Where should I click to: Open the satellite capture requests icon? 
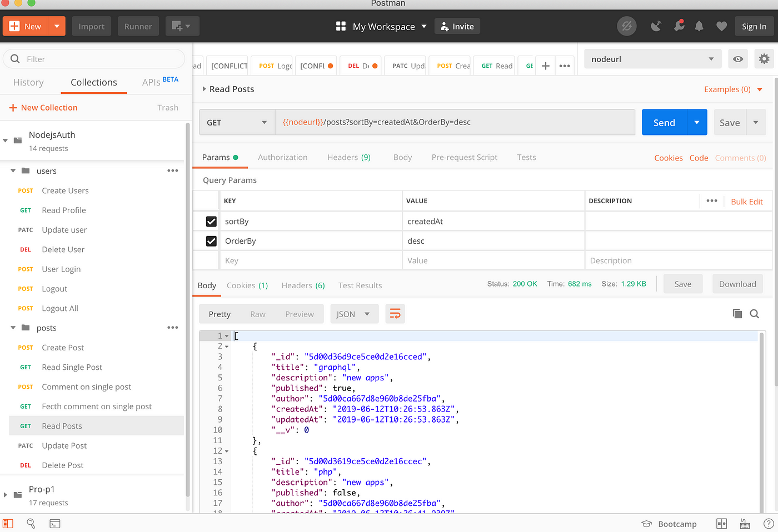click(x=656, y=26)
